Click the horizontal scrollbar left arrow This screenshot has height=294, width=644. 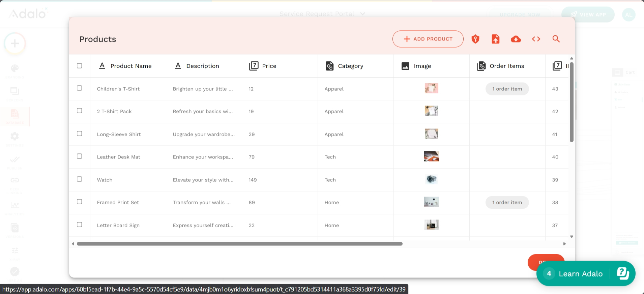[73, 244]
